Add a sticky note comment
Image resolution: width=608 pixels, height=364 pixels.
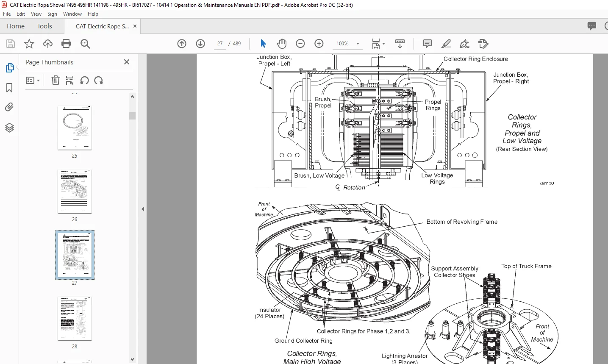coord(428,44)
